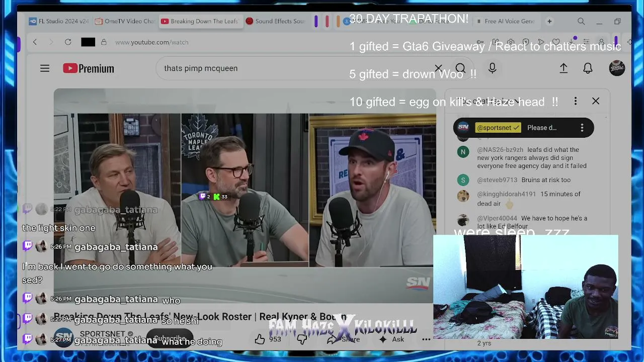Viewport: 644px width, 362px height.
Task: View site info via lock icon
Action: (104, 42)
